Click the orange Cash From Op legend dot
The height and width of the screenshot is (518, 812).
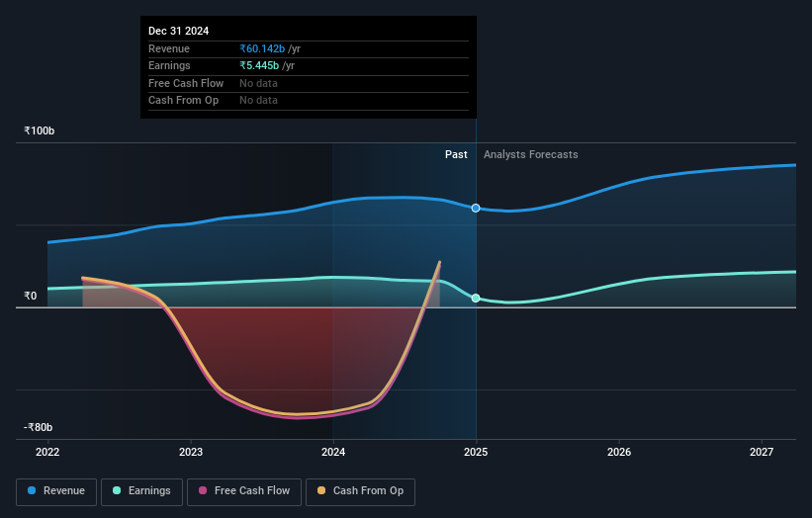pos(321,490)
